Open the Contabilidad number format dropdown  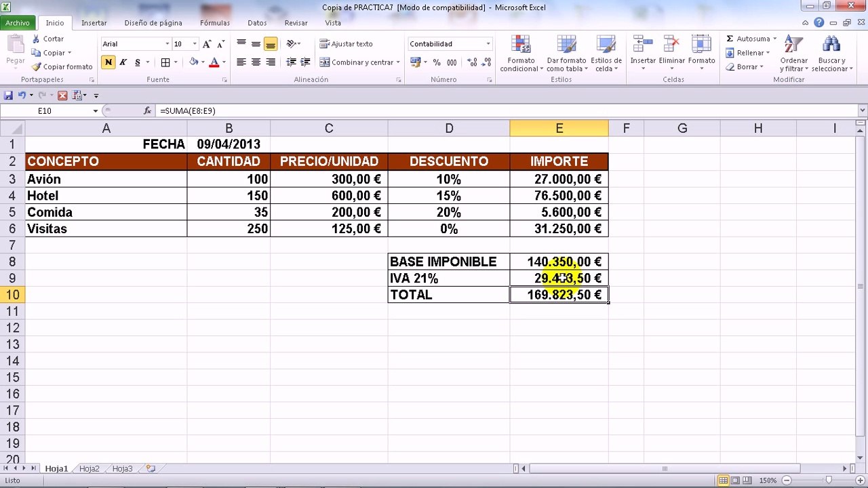[488, 44]
